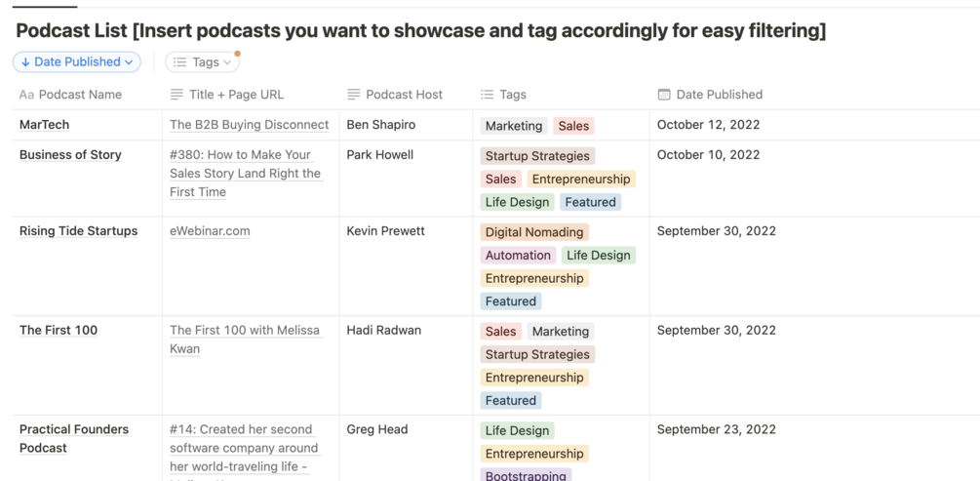Select the red Sales tag in MarTech row
This screenshot has width=980, height=481.
click(573, 126)
